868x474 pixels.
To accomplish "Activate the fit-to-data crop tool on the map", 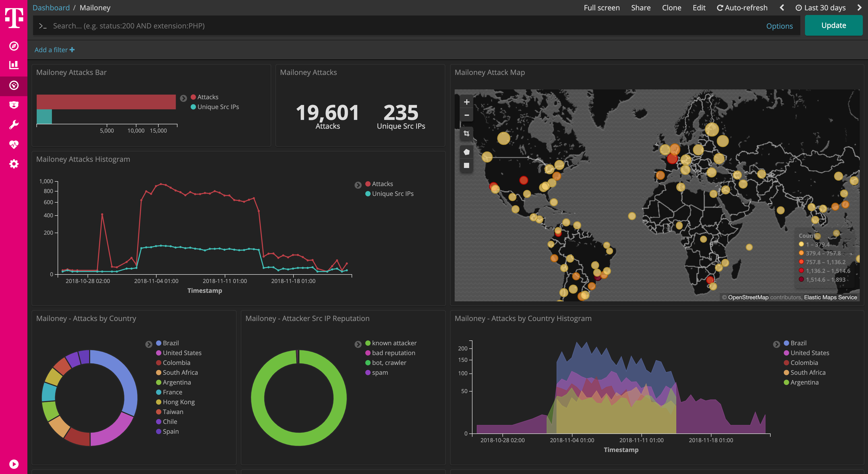I will coord(466,134).
